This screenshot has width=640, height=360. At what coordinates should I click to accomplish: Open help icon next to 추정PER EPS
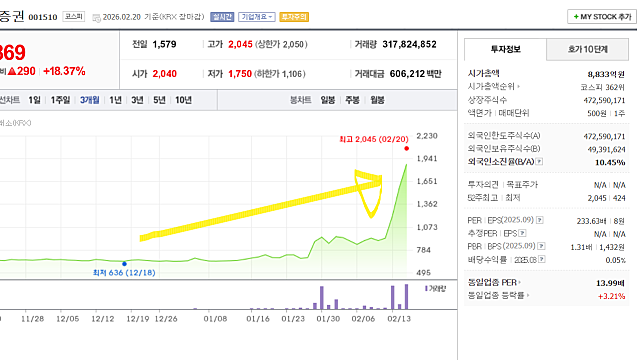(x=522, y=233)
